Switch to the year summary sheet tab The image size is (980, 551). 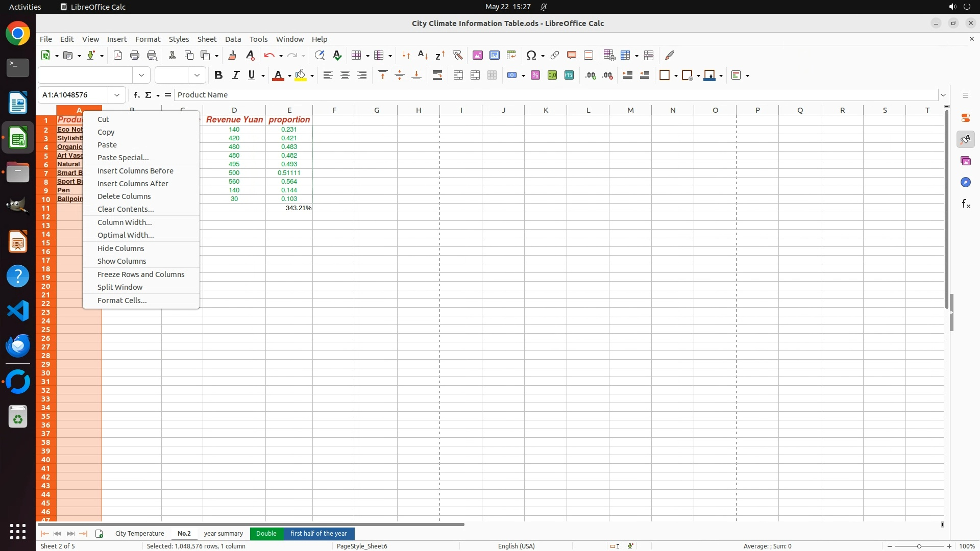point(223,533)
